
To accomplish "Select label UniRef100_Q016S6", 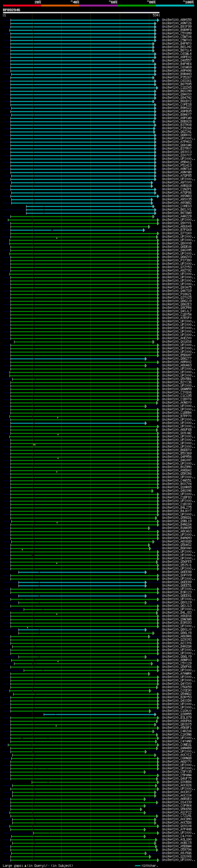I will click(x=177, y=342).
